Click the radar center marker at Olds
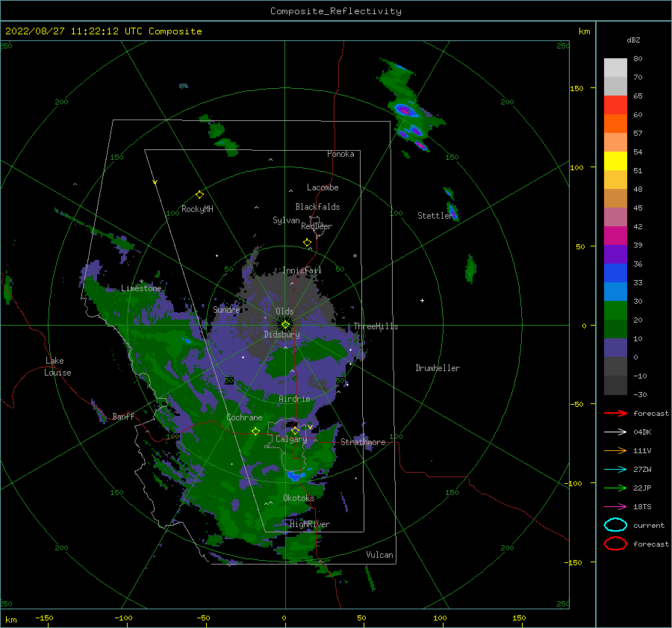Screen dimensions: 672x628 [x=285, y=325]
